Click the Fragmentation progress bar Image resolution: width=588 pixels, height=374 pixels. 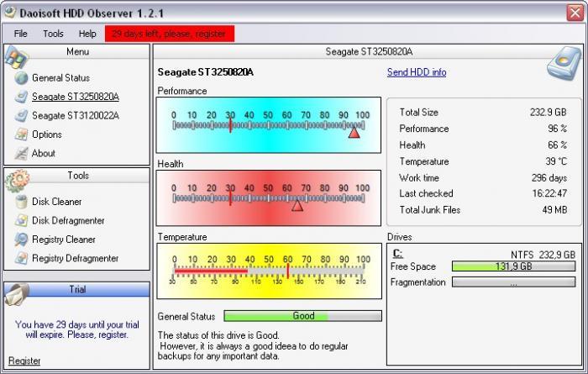point(514,282)
